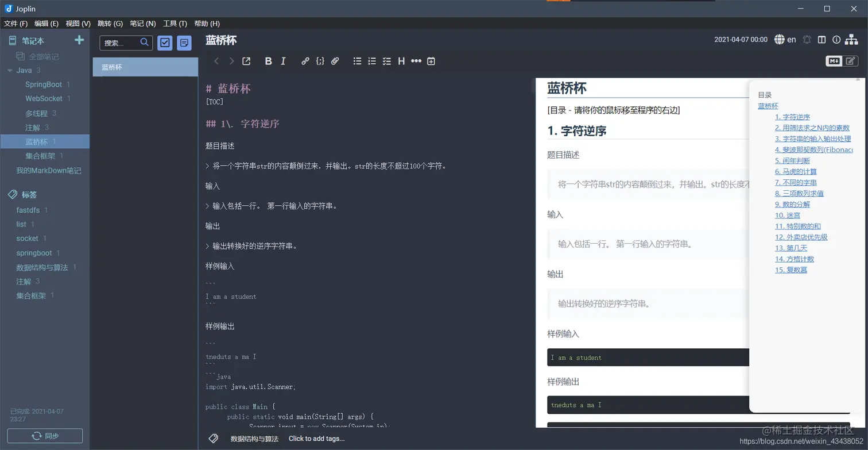This screenshot has height=450, width=868.
Task: Collapse the Java notebook tree arrow
Action: tap(10, 71)
